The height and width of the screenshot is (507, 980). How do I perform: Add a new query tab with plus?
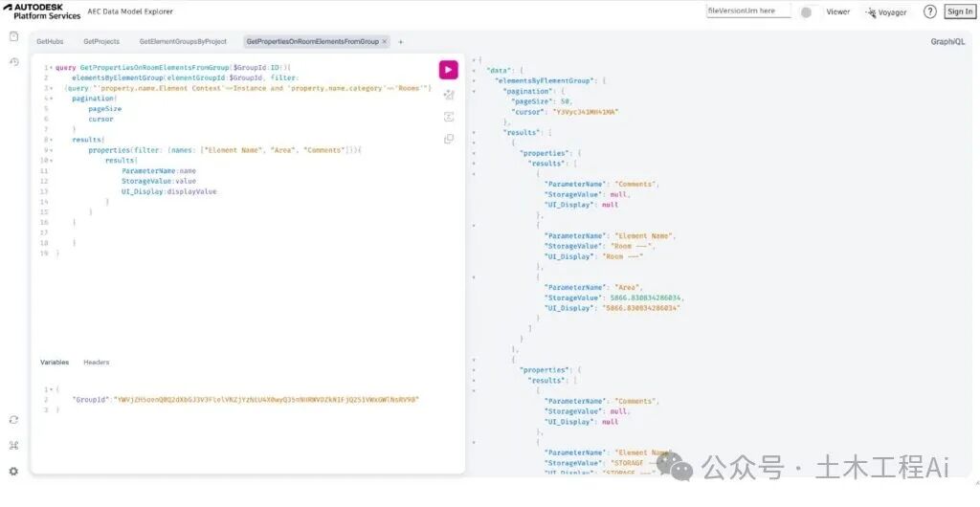tap(401, 42)
